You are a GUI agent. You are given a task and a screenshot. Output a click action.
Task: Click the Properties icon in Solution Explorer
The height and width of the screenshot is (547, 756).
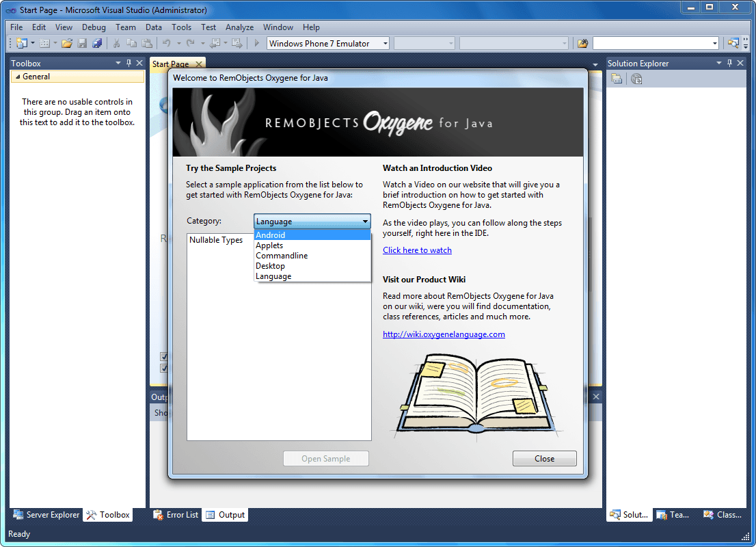pyautogui.click(x=616, y=79)
